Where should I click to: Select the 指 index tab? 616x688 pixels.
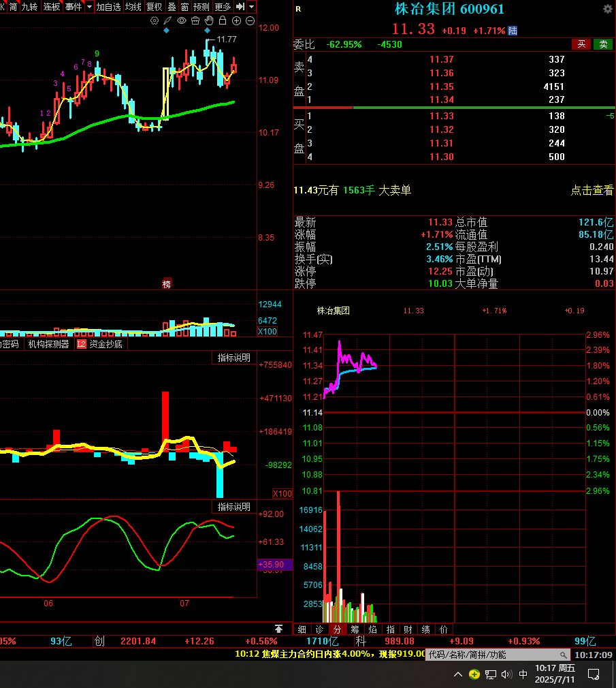390,629
